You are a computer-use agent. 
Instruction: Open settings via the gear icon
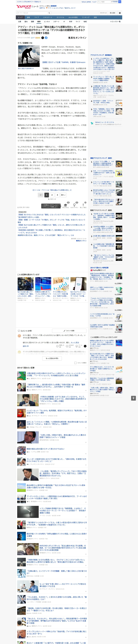tap(120, 13)
